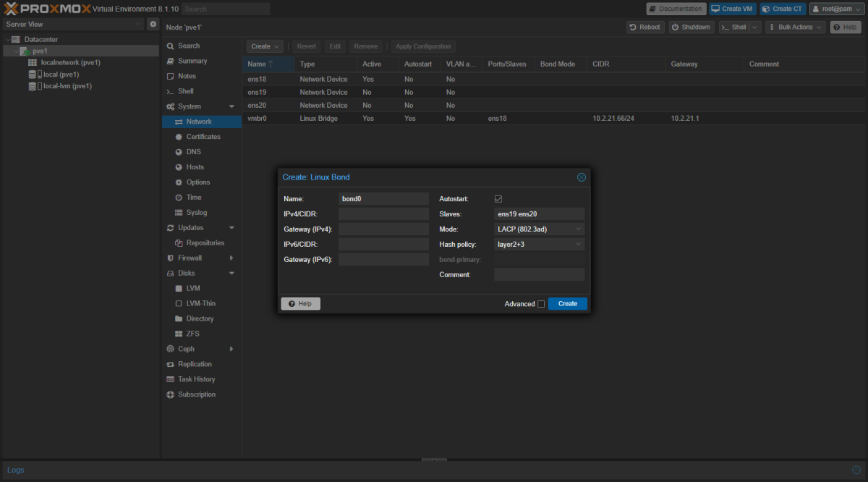Image resolution: width=868 pixels, height=482 pixels.
Task: Click the System gear icon in sidebar
Action: [x=171, y=106]
